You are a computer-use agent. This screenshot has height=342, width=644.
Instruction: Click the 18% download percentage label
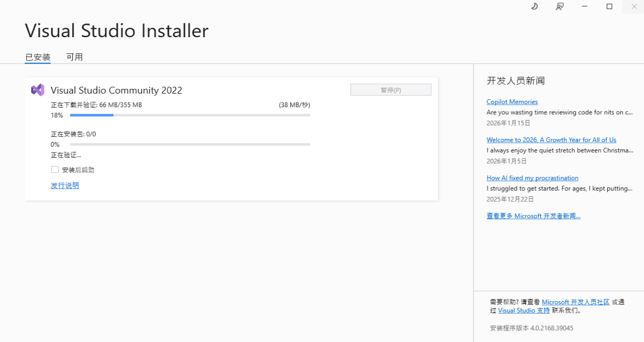[57, 115]
